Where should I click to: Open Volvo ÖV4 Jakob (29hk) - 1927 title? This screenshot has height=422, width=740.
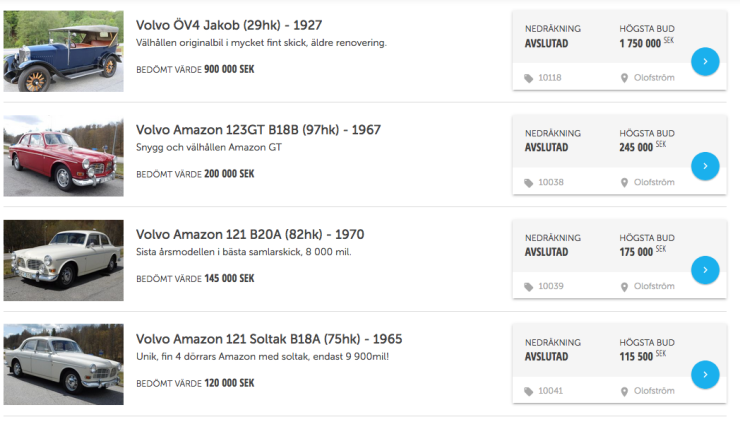click(228, 25)
